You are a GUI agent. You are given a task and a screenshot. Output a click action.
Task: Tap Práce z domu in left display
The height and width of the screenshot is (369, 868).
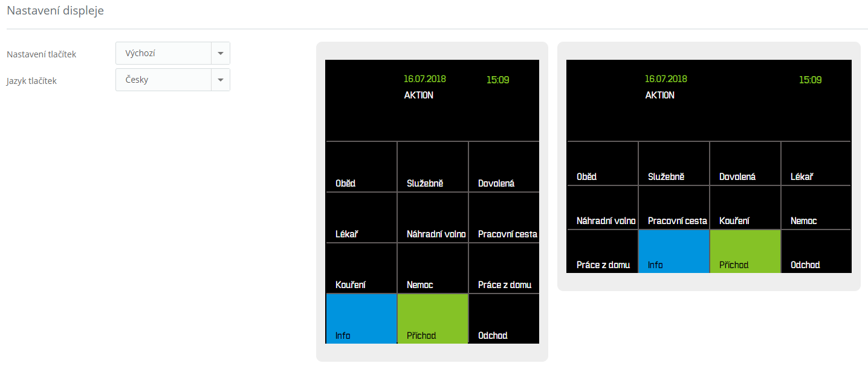(503, 269)
